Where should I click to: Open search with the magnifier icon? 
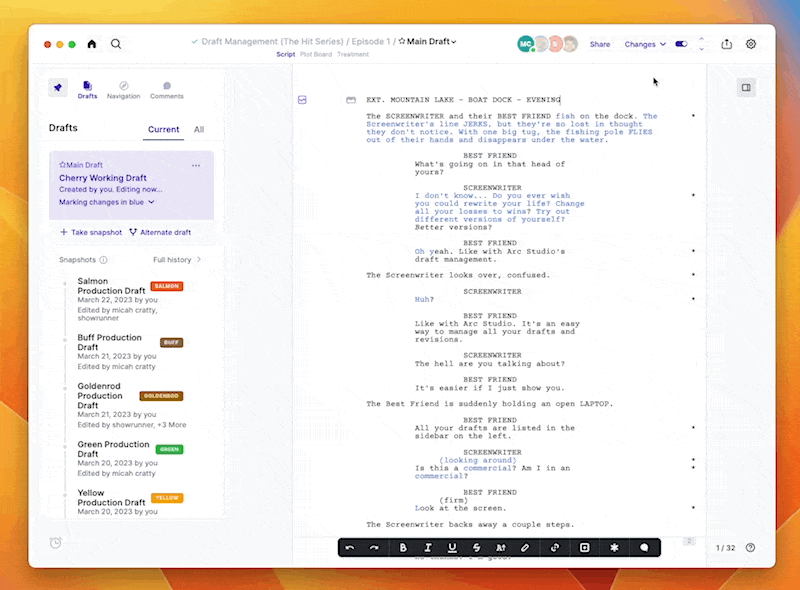[x=116, y=44]
